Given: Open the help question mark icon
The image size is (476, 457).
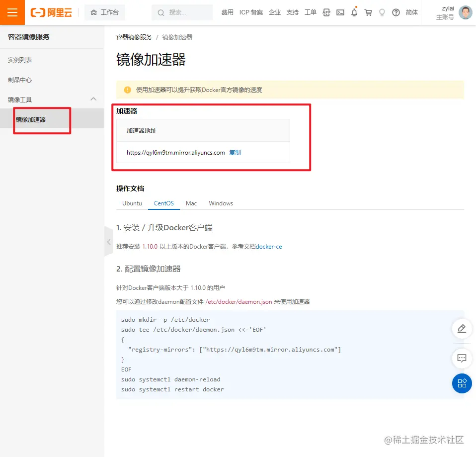Looking at the screenshot, I should click(396, 12).
